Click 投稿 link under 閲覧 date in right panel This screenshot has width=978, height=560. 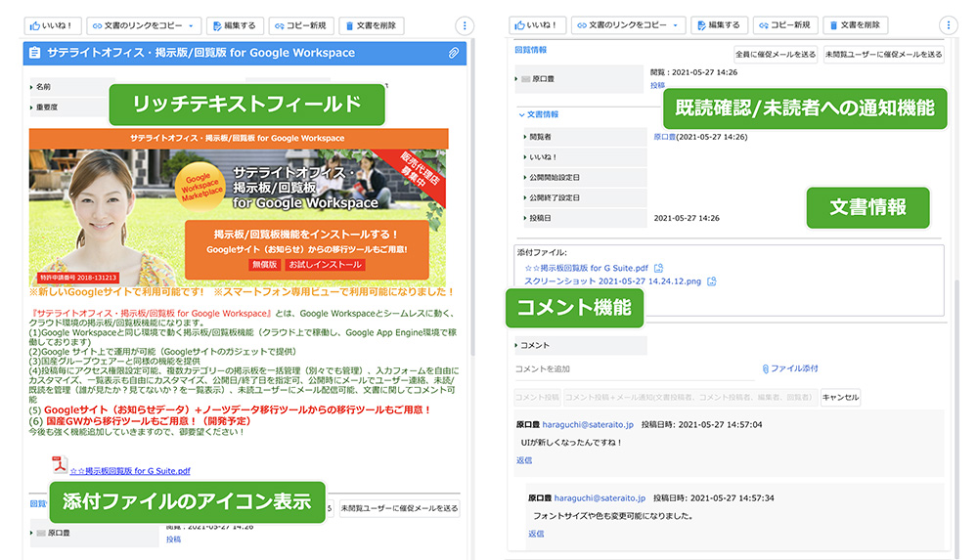pos(657,85)
